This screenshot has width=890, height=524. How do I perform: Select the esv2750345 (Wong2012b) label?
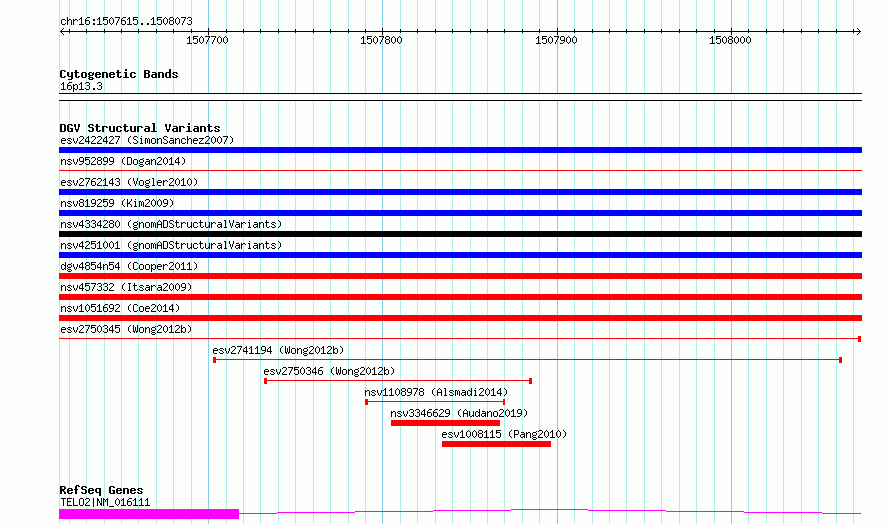coord(126,329)
